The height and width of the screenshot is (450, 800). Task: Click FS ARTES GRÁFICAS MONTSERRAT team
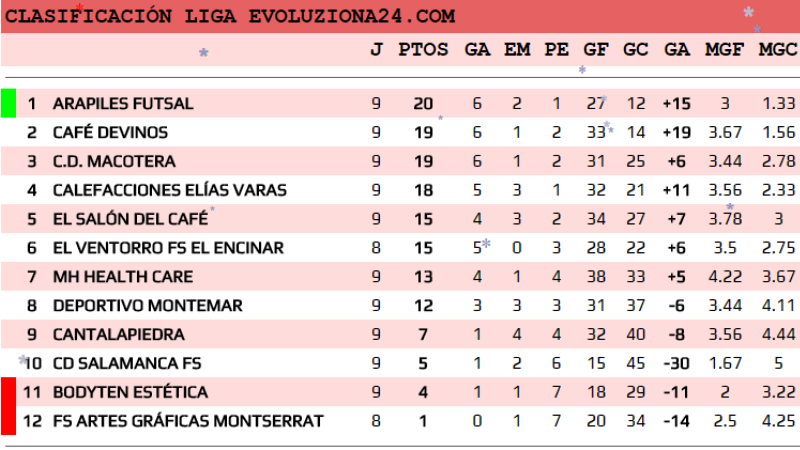pyautogui.click(x=187, y=421)
